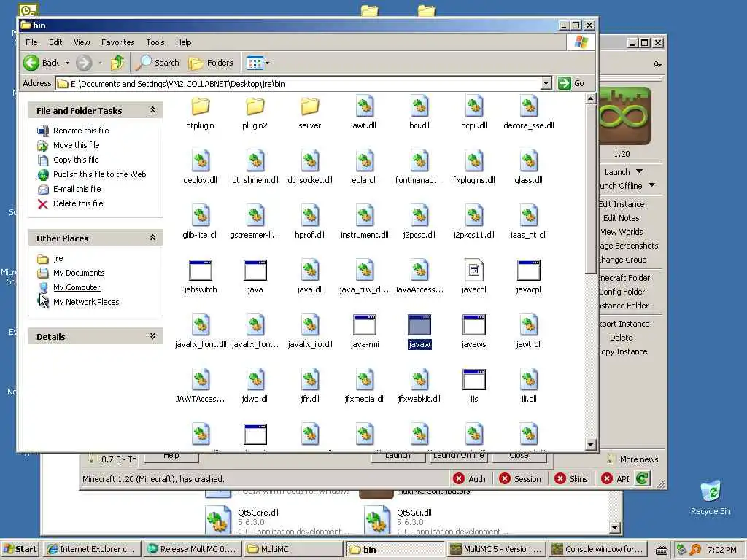Go to My Computer
Image resolution: width=747 pixels, height=560 pixels.
[x=77, y=287]
